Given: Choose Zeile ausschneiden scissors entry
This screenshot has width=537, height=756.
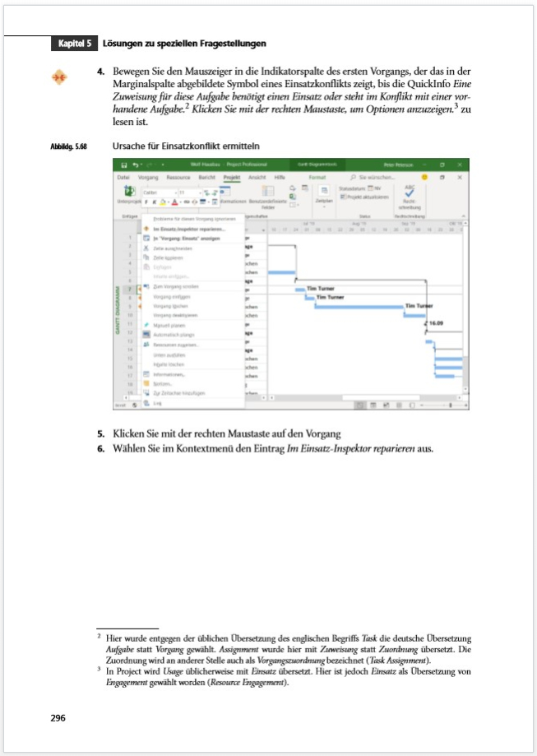Looking at the screenshot, I should [x=163, y=248].
